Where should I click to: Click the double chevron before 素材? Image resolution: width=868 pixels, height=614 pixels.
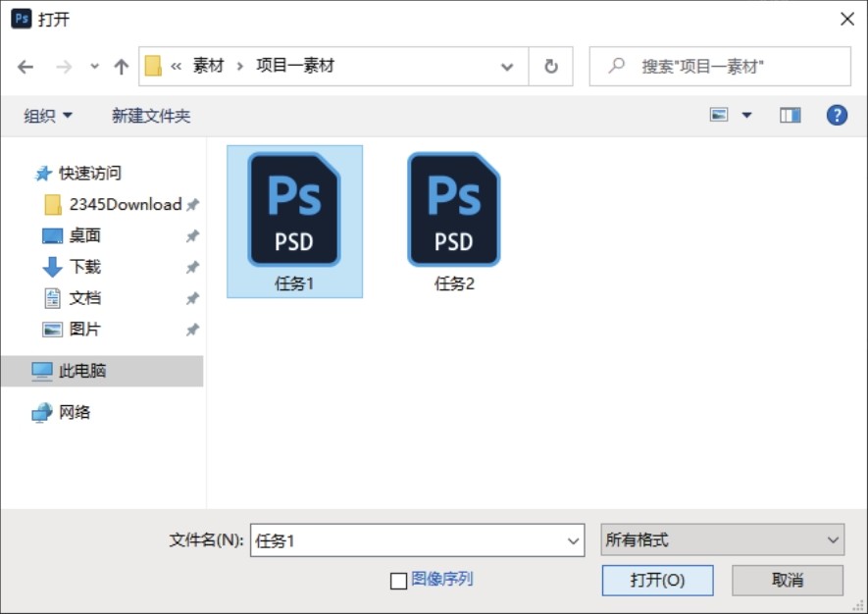click(x=176, y=67)
